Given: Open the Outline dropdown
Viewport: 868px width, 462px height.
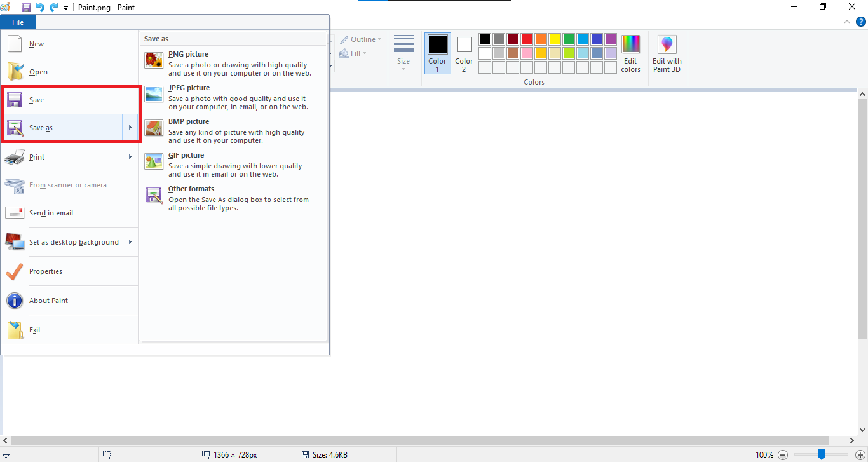Looking at the screenshot, I should 360,39.
